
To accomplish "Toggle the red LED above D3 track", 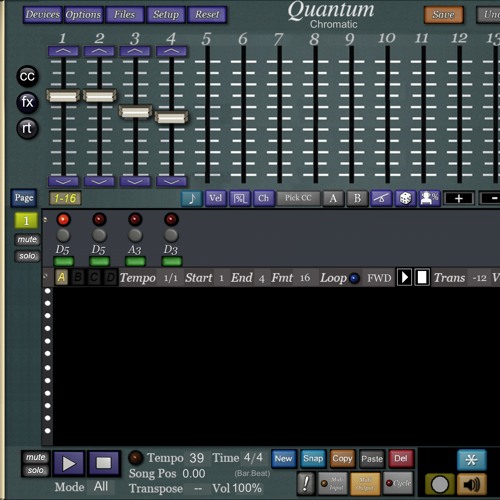I will [171, 220].
